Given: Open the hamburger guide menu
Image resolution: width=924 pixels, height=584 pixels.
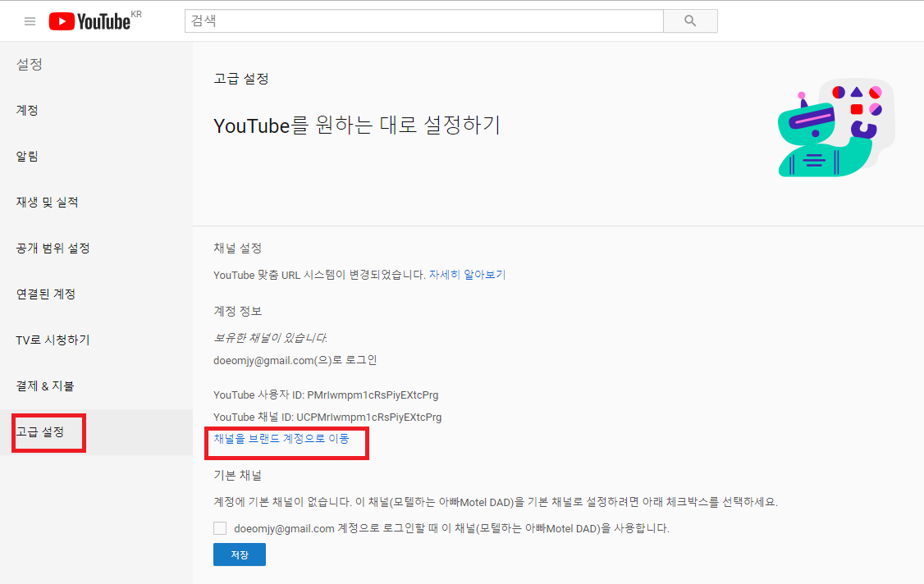Looking at the screenshot, I should (30, 22).
